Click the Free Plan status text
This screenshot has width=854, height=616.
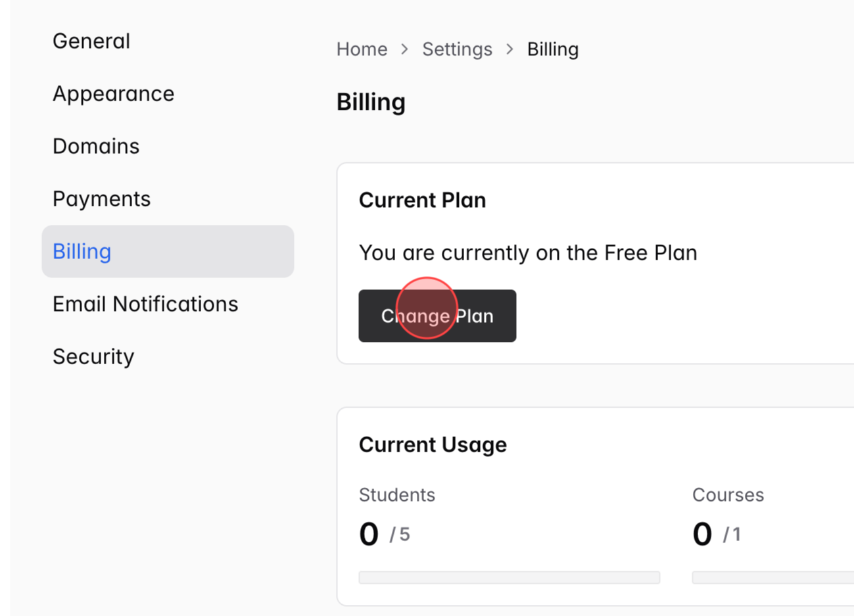point(528,252)
